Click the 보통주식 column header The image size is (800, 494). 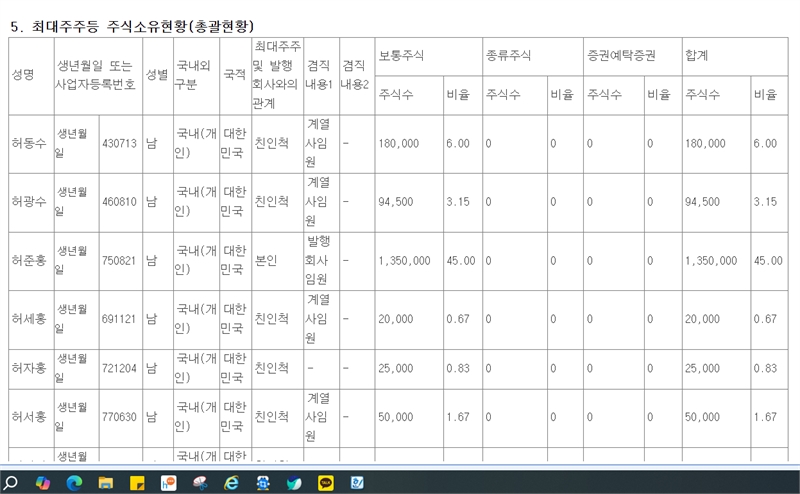click(401, 56)
